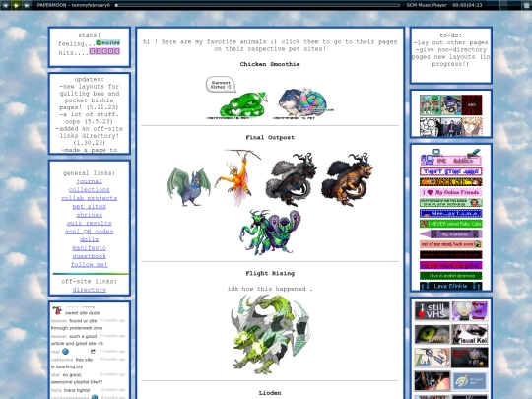Visit the shrines page
This screenshot has width=532, height=399.
click(90, 215)
